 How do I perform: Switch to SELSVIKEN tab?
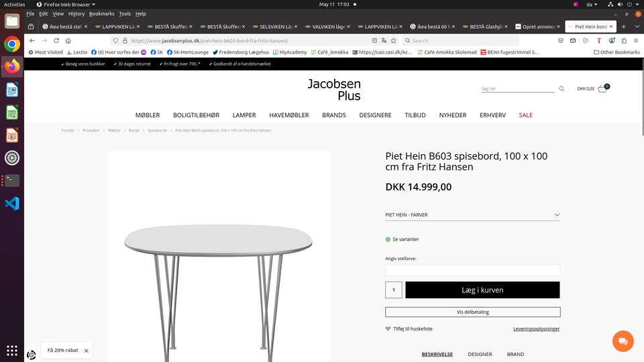tap(275, 27)
